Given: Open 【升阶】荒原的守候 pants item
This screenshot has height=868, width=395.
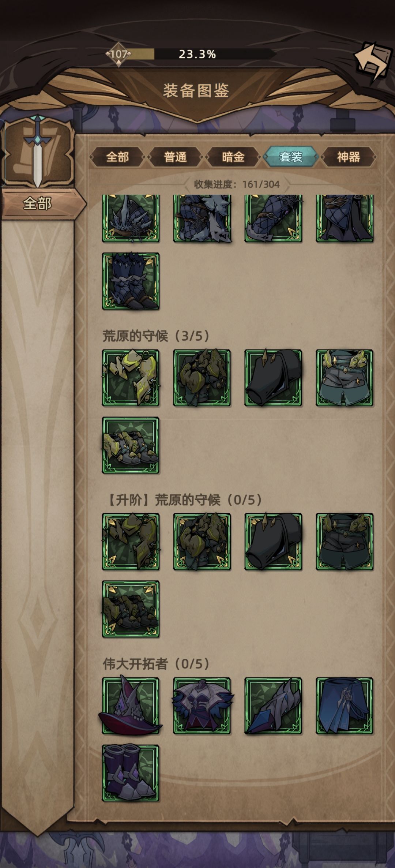Looking at the screenshot, I should [345, 542].
